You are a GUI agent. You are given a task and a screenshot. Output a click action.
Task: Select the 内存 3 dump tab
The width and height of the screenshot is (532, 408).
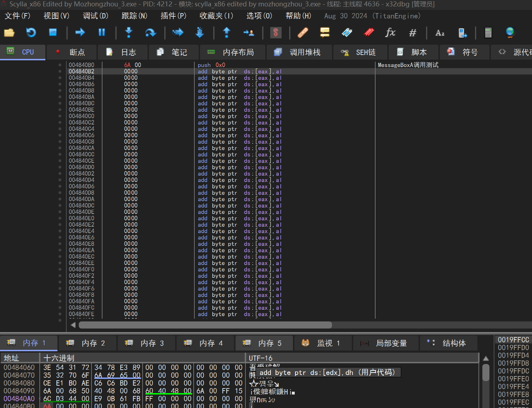pos(146,343)
